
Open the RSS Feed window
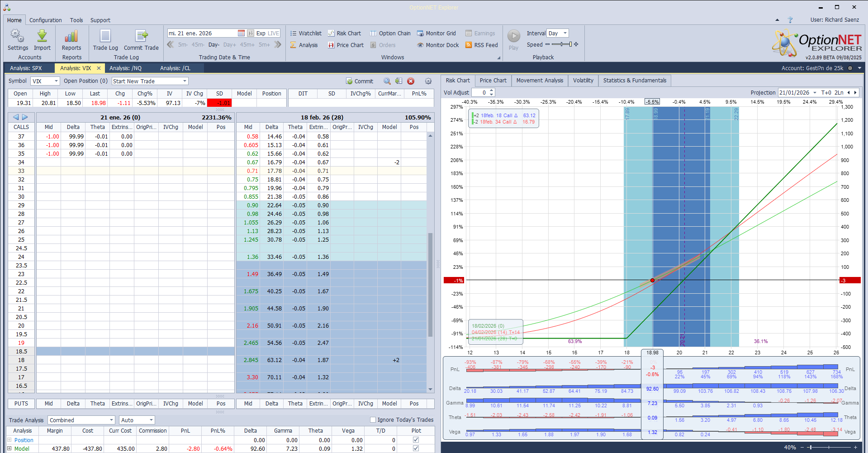point(481,45)
